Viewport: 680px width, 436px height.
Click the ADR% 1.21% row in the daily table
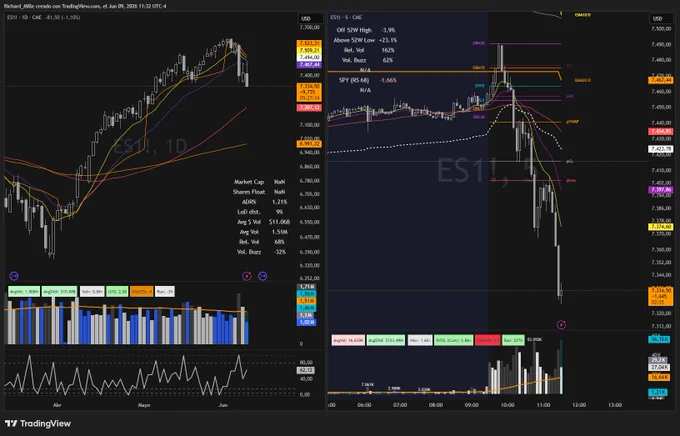coord(264,202)
